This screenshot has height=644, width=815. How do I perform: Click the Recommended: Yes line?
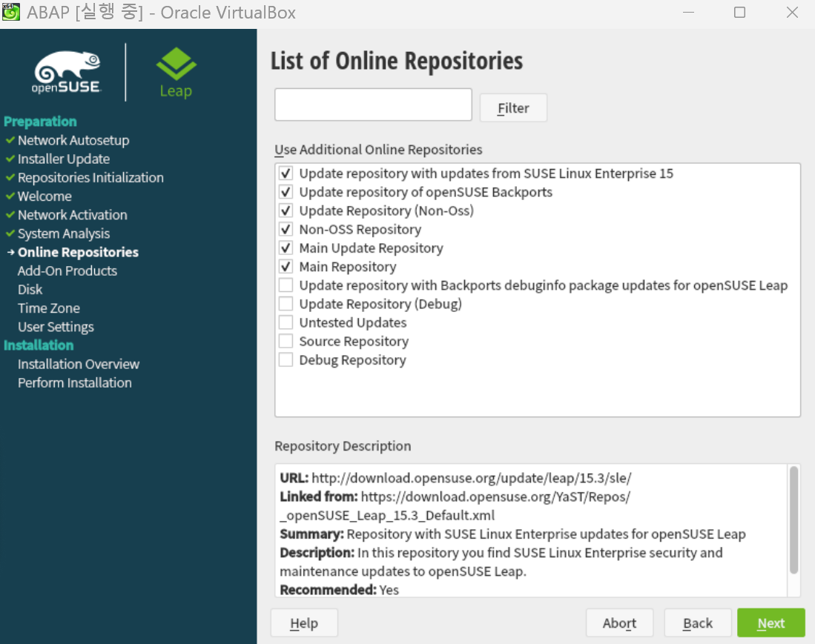339,589
